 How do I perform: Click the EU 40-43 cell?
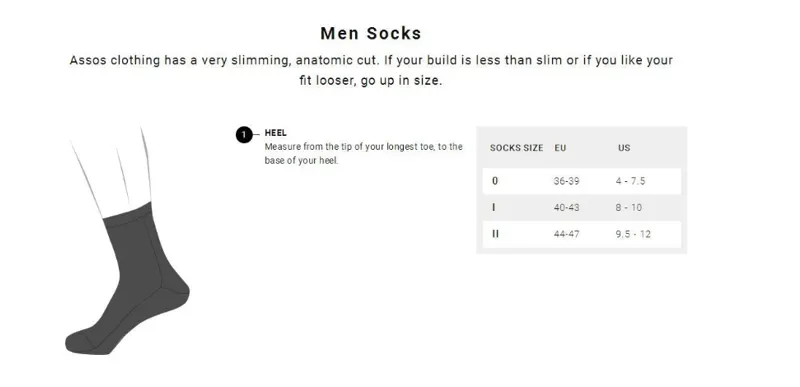[566, 208]
